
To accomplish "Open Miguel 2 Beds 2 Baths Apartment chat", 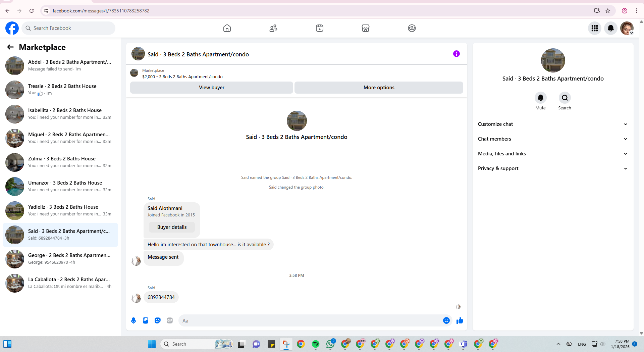I will pyautogui.click(x=60, y=138).
